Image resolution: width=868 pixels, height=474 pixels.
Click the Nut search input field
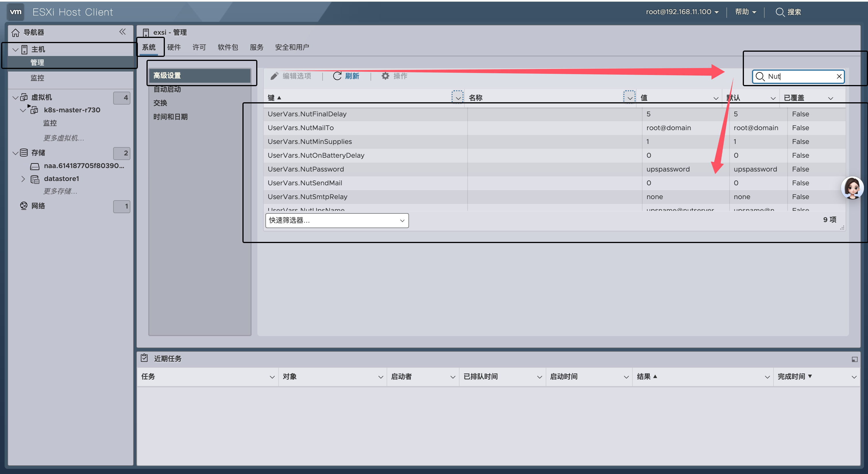pos(798,76)
